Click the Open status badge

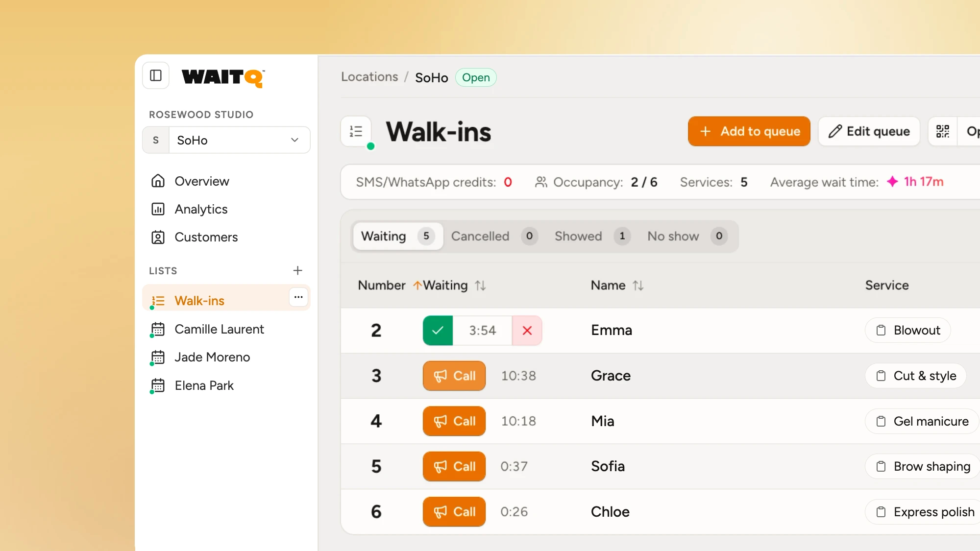pyautogui.click(x=476, y=77)
